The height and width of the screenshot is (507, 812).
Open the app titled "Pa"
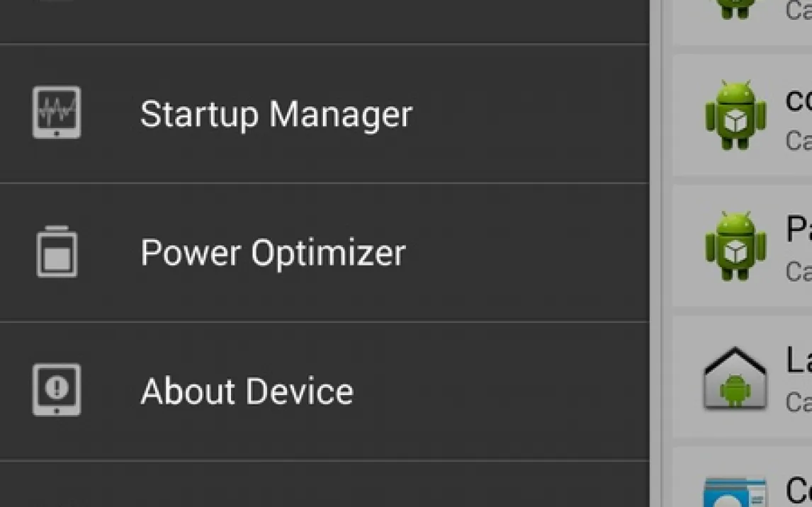pos(799,230)
